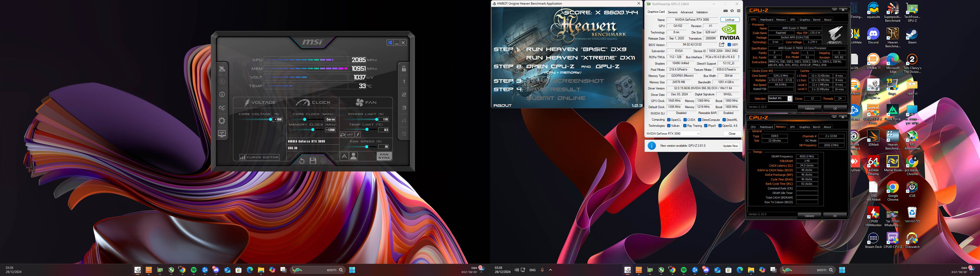980x276 pixels.
Task: Select Afterburner profile slot 2
Action: pyautogui.click(x=404, y=95)
